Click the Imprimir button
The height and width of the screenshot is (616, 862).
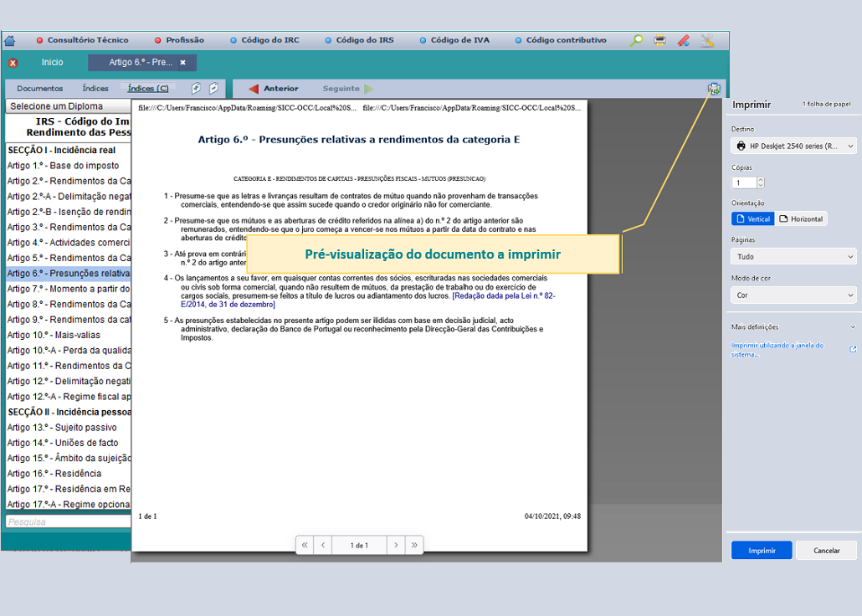coord(762,550)
